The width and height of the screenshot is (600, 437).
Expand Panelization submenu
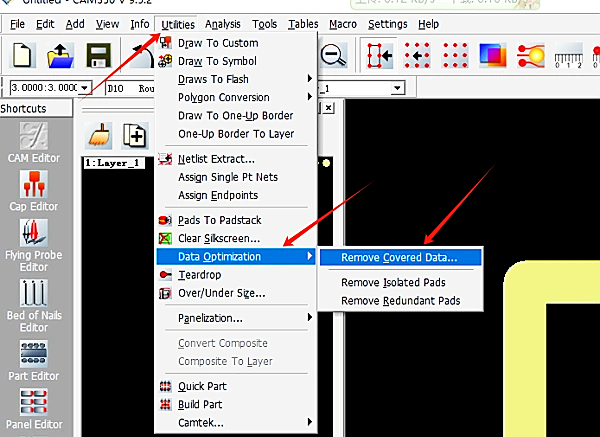236,318
